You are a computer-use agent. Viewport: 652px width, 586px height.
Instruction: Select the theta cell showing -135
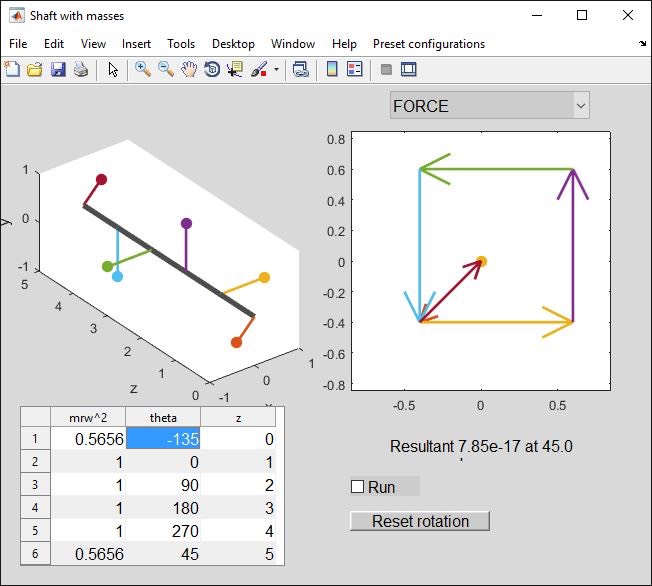[x=162, y=438]
